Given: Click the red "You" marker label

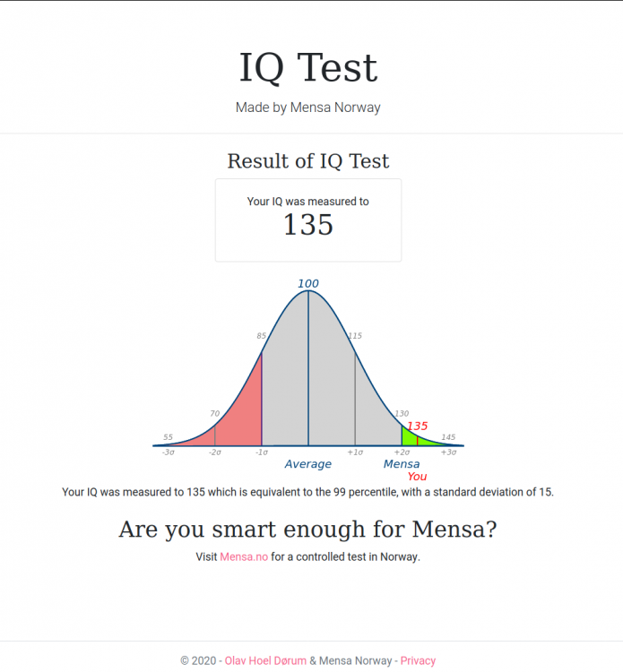Looking at the screenshot, I should (417, 477).
